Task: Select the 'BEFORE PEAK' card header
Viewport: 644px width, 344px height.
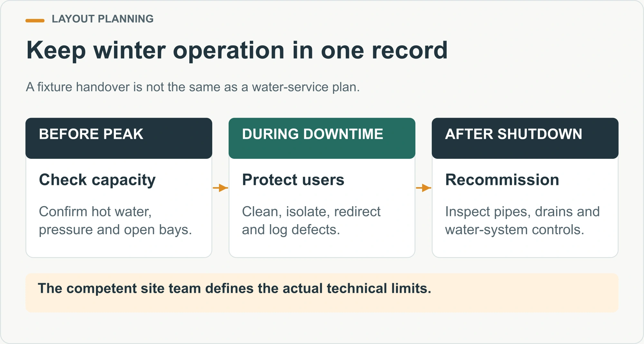Action: coord(119,138)
